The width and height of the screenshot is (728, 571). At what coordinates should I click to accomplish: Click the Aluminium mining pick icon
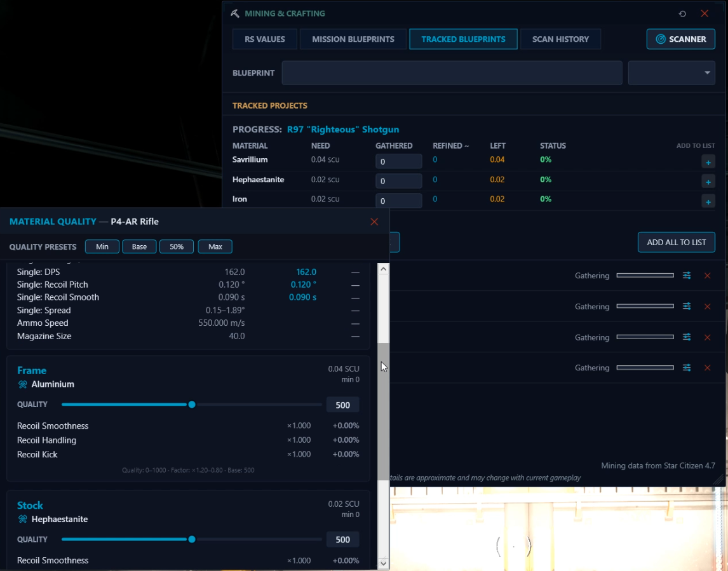[x=22, y=384]
